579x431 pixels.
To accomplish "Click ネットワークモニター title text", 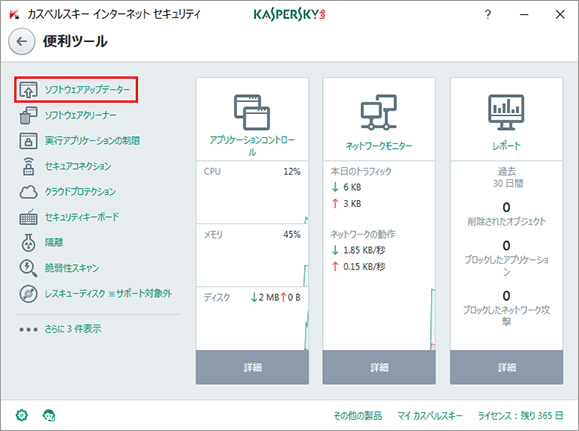I will click(379, 146).
